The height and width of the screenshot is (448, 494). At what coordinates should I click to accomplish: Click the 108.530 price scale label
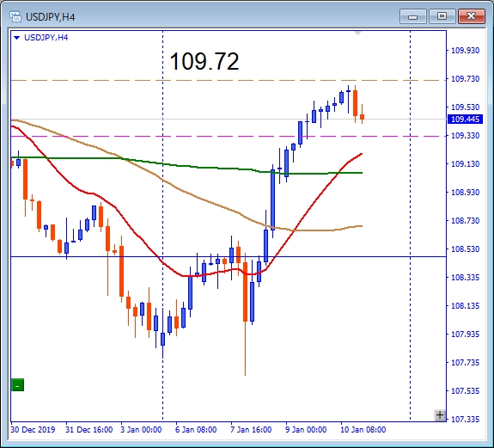[x=466, y=249]
